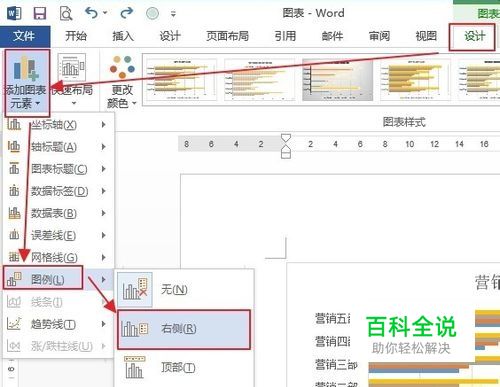Select the 营销三部 chart axis label

coord(336,365)
